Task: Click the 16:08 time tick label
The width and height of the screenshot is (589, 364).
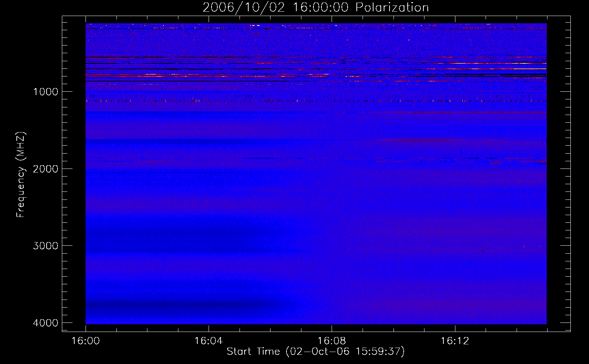Action: 332,341
